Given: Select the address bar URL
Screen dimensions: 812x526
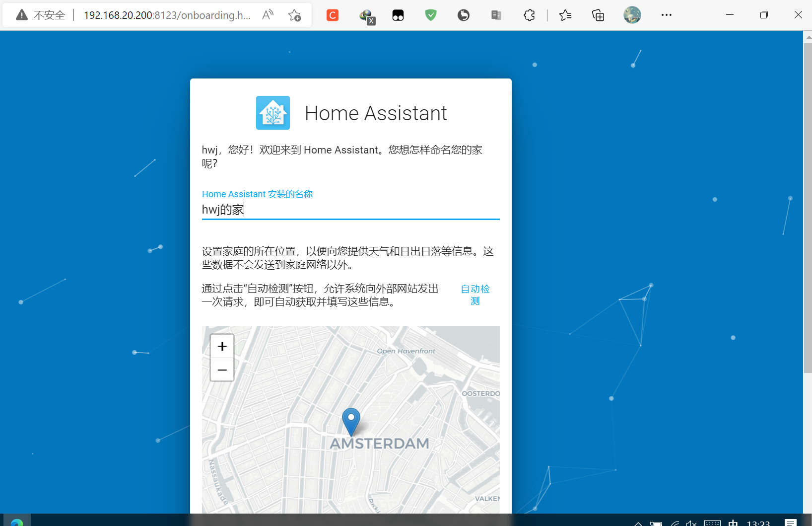Looking at the screenshot, I should point(167,15).
